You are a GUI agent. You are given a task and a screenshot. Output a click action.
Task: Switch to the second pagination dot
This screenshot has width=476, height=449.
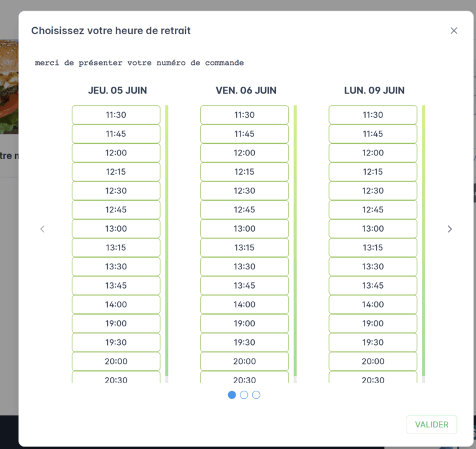(x=244, y=395)
